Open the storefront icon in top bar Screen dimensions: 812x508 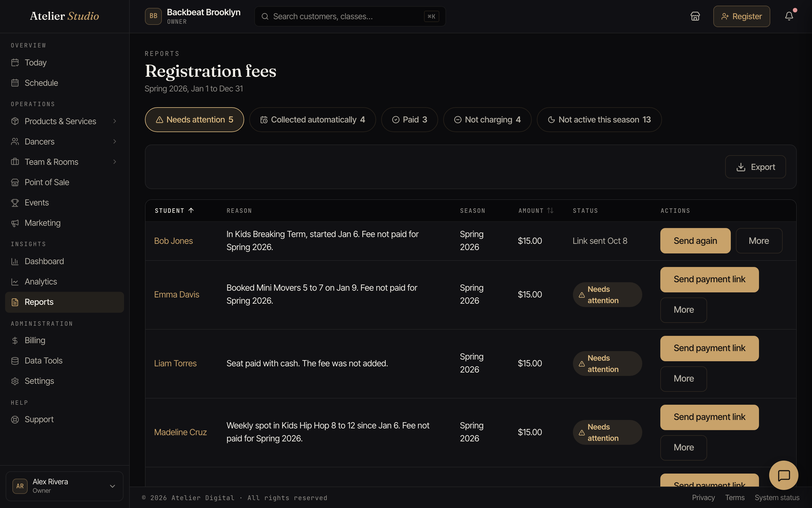point(695,16)
